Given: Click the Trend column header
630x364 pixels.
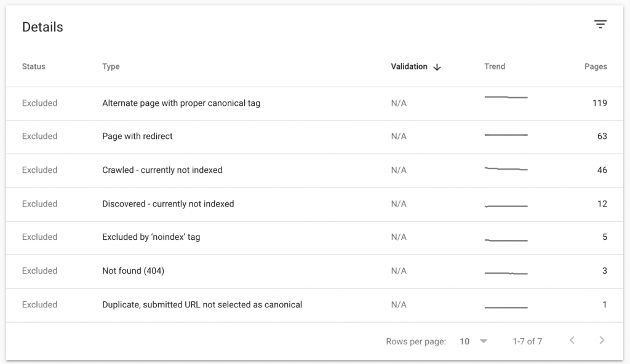Looking at the screenshot, I should click(x=495, y=66).
